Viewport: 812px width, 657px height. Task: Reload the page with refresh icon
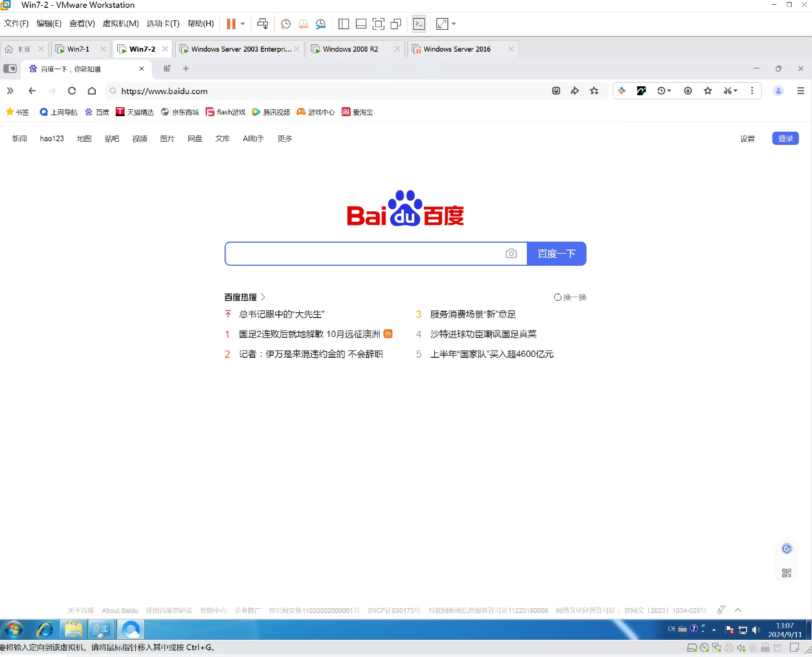coord(72,90)
